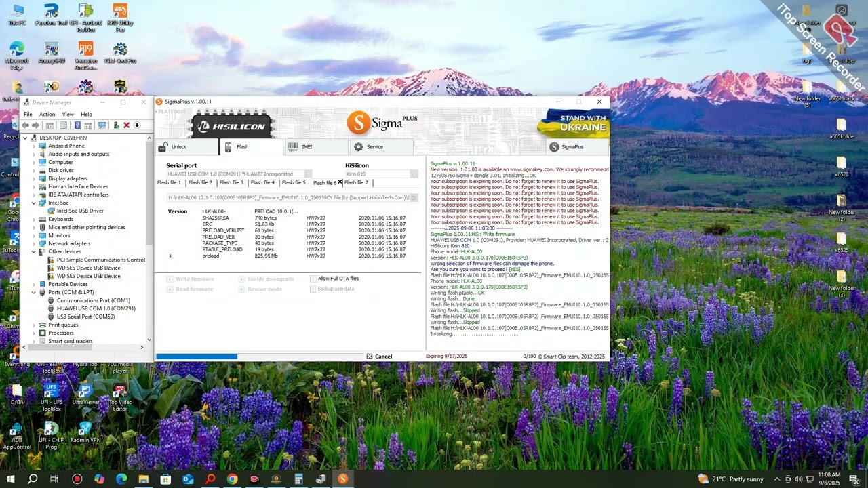This screenshot has height=488, width=868.
Task: Open UltraViewer from desktop
Action: pyautogui.click(x=85, y=394)
